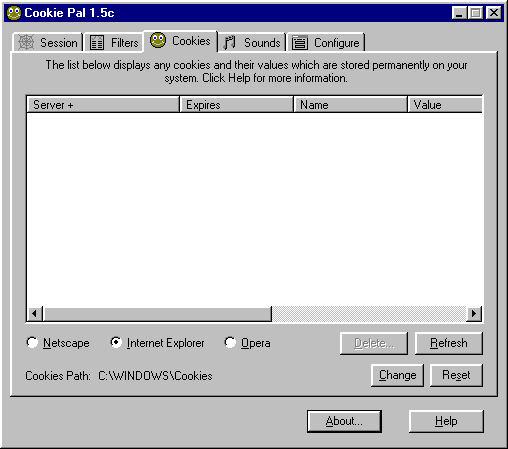Select the Opera radio button
The image size is (508, 449).
(x=230, y=342)
